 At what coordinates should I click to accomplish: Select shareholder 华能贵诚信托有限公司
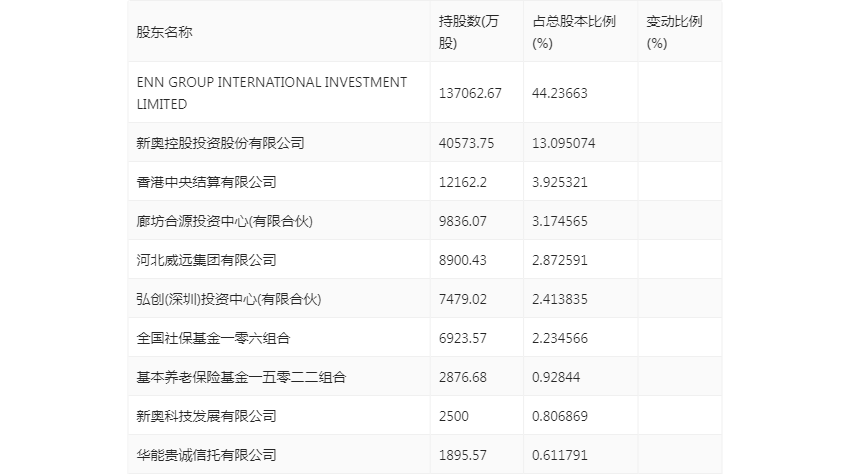206,456
